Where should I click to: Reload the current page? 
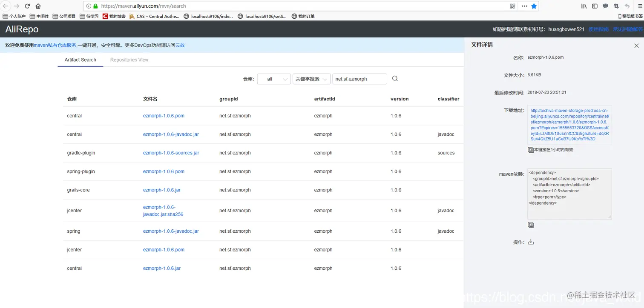tap(28, 6)
